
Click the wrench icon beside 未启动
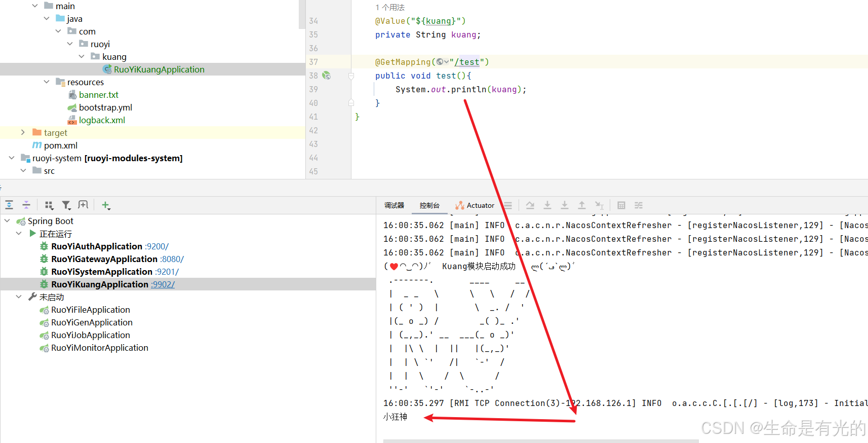(x=33, y=297)
